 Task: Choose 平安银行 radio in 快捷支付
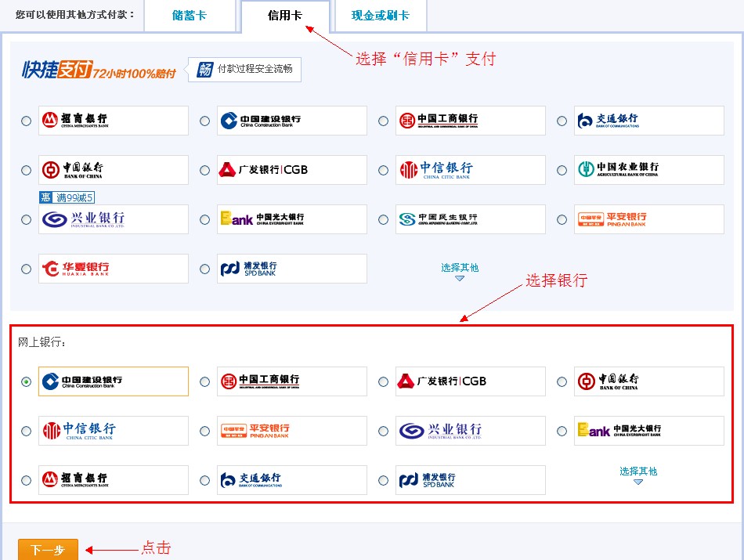pos(562,220)
